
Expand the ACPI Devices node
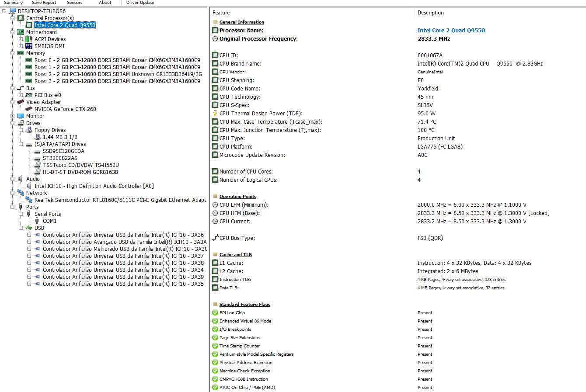(21, 39)
